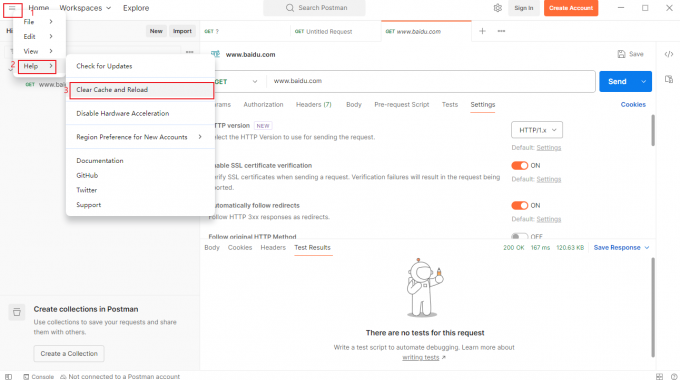Open tab options three-dot icon
The image size is (680, 380).
point(501,31)
